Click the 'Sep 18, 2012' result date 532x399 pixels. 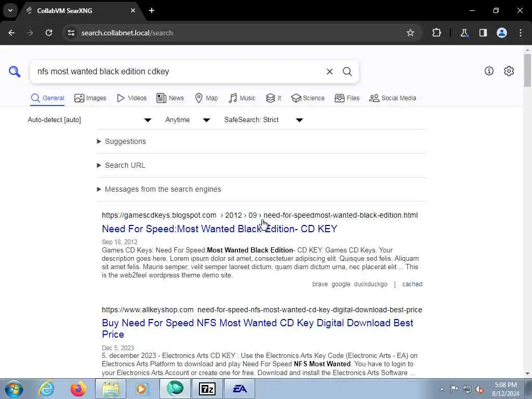(119, 242)
